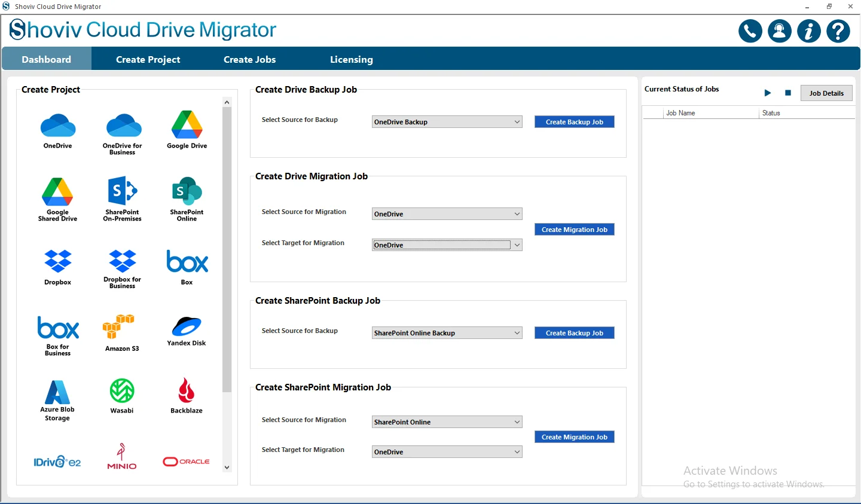The image size is (861, 504).
Task: Select the Box project icon
Action: pos(187,261)
